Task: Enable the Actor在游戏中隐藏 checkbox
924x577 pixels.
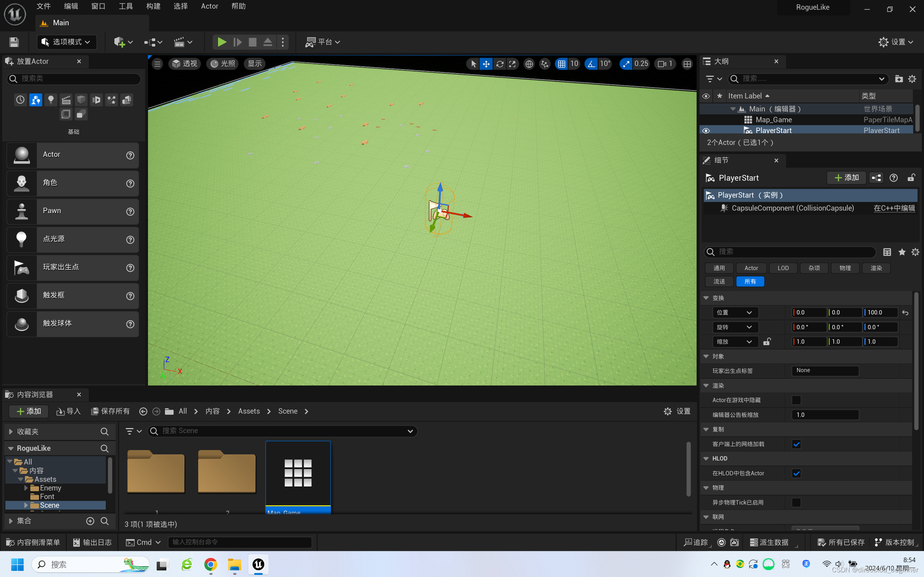Action: click(796, 400)
